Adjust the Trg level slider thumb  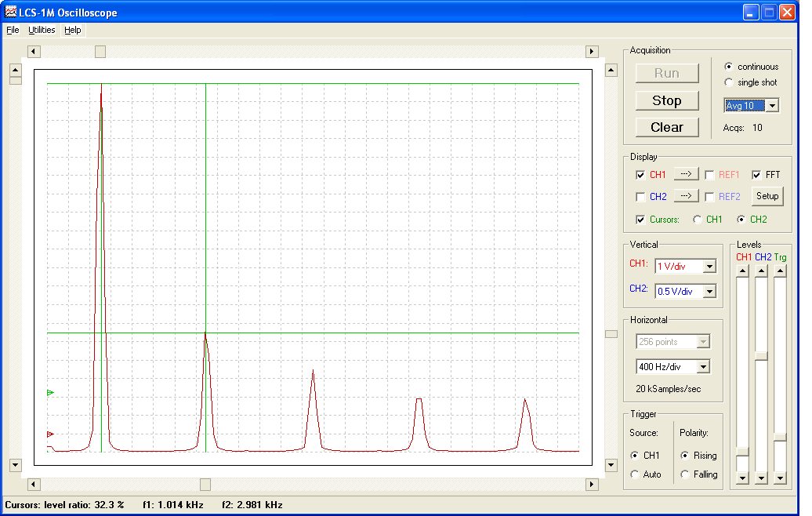[x=779, y=437]
